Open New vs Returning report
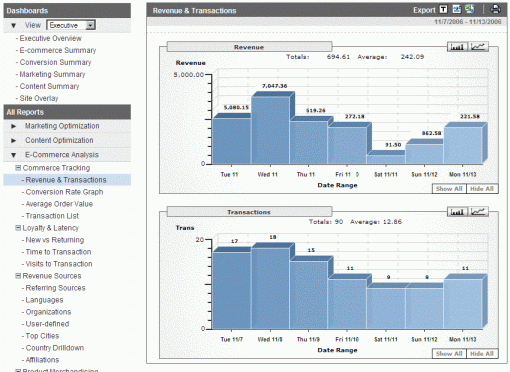This screenshot has height=372, width=510. [55, 240]
